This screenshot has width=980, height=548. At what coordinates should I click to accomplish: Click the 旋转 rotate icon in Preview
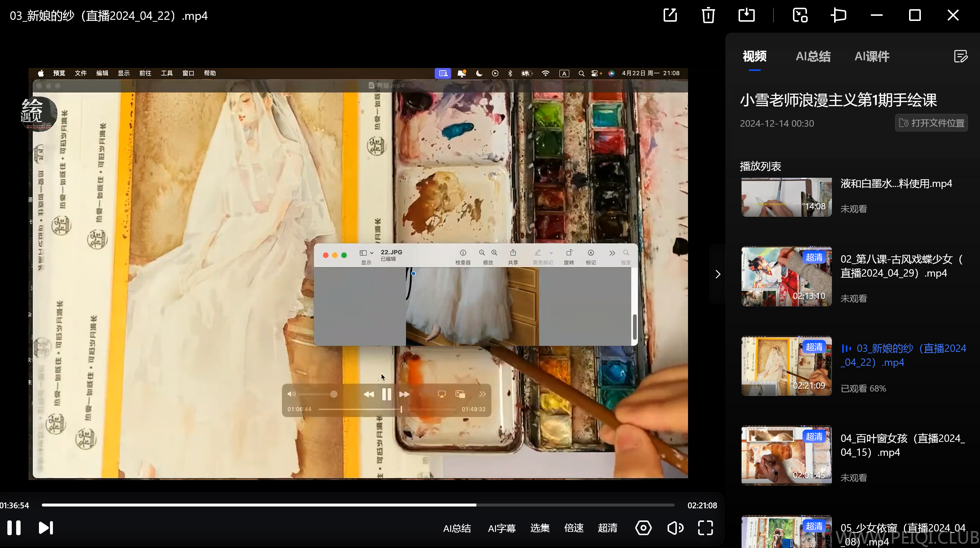point(569,253)
